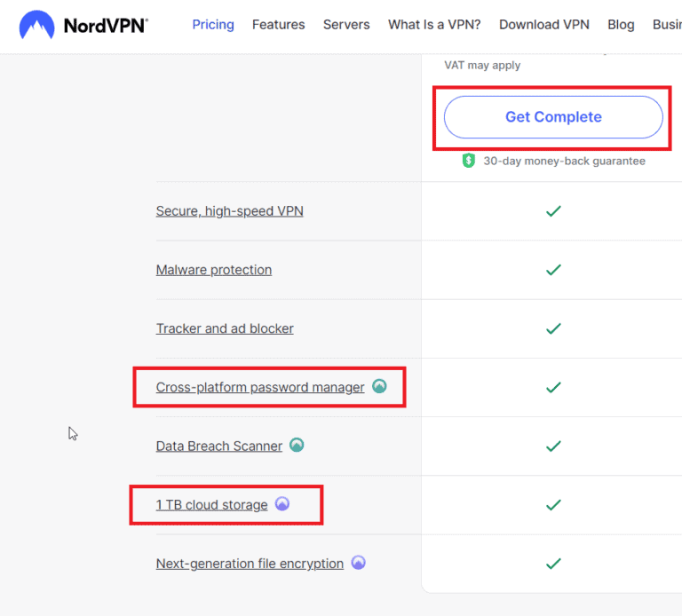Open Secure, high-speed VPN link
Image resolution: width=682 pixels, height=616 pixels.
point(229,211)
